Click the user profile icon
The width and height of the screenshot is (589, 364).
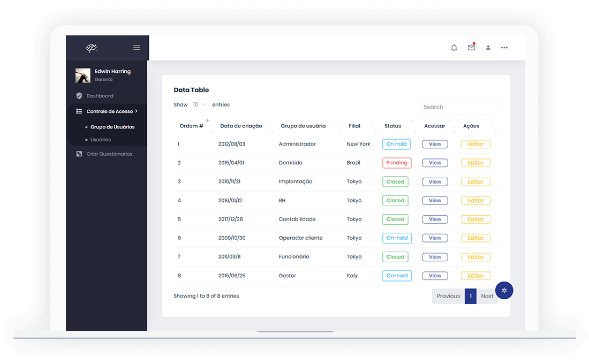[488, 48]
